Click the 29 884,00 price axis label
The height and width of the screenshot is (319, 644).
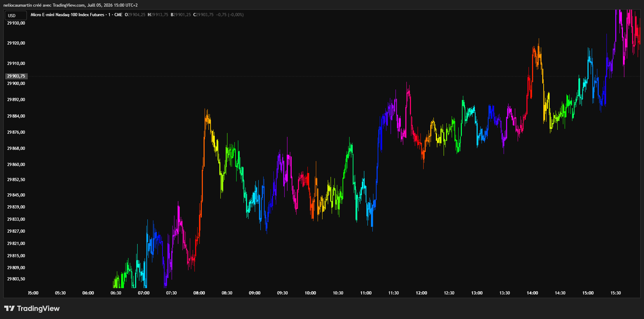point(16,116)
